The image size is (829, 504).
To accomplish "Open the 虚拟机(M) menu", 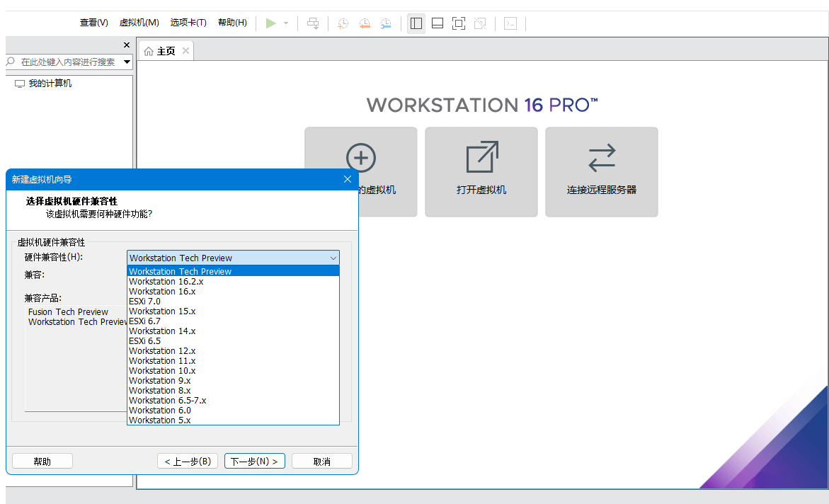I will click(139, 23).
